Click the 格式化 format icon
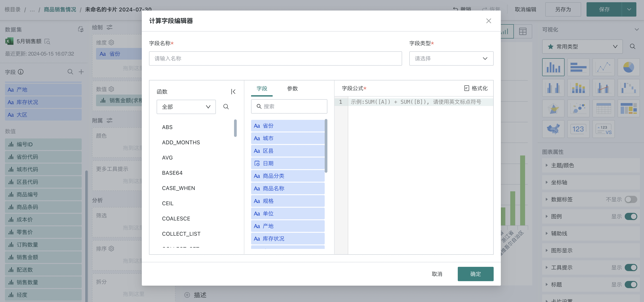644x302 pixels. point(466,88)
